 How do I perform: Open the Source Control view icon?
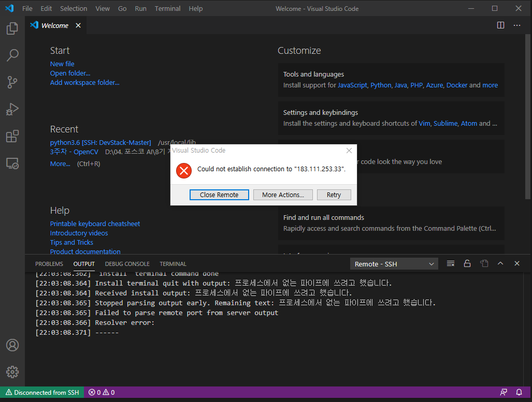click(12, 82)
